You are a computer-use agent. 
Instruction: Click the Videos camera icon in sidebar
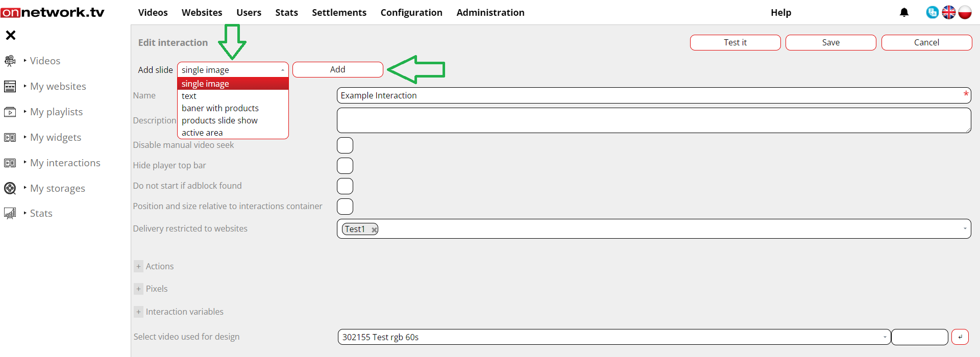(x=10, y=61)
